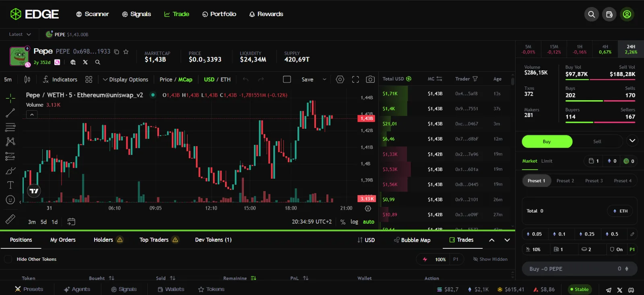Open the Rewards tab
The height and width of the screenshot is (295, 644).
coord(266,14)
